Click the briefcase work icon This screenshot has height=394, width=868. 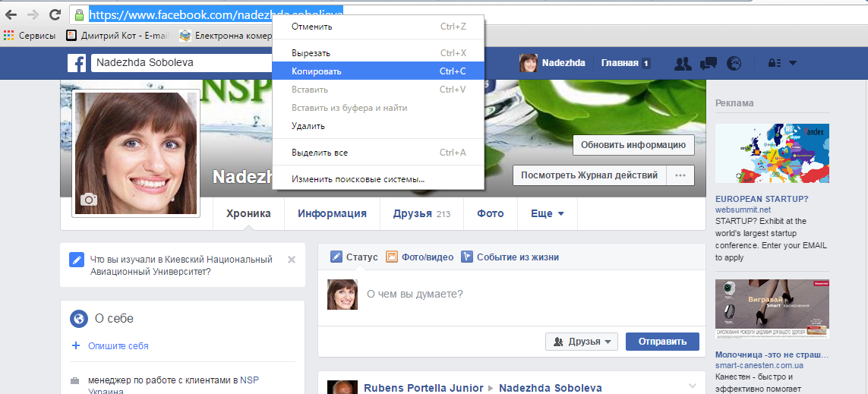74,381
